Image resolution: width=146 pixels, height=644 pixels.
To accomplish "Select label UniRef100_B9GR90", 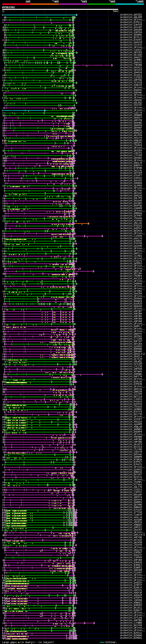I will [131, 90].
